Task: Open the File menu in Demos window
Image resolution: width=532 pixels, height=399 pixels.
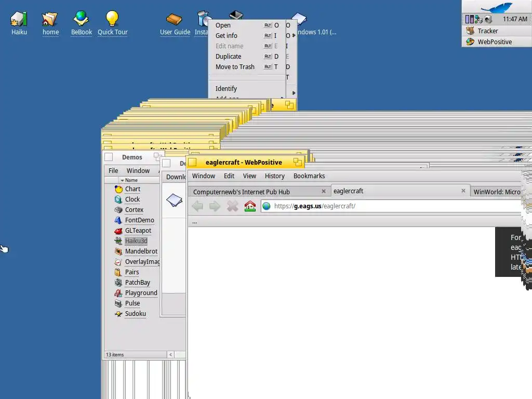Action: click(x=113, y=170)
